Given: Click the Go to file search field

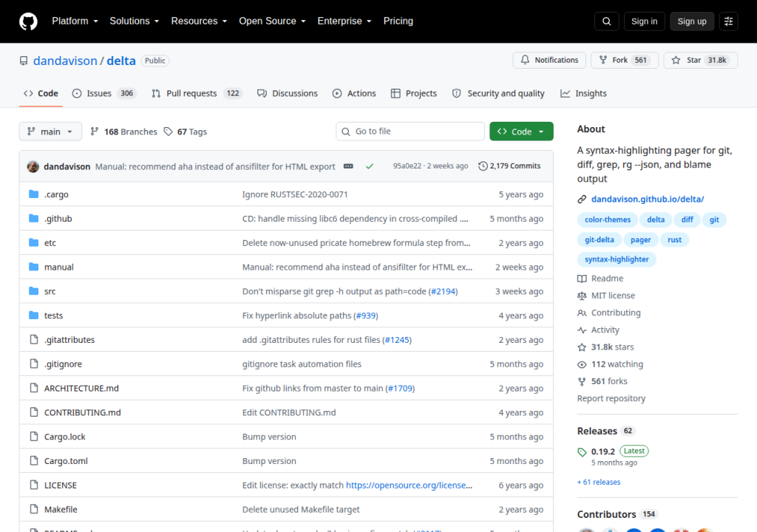Looking at the screenshot, I should pos(410,132).
